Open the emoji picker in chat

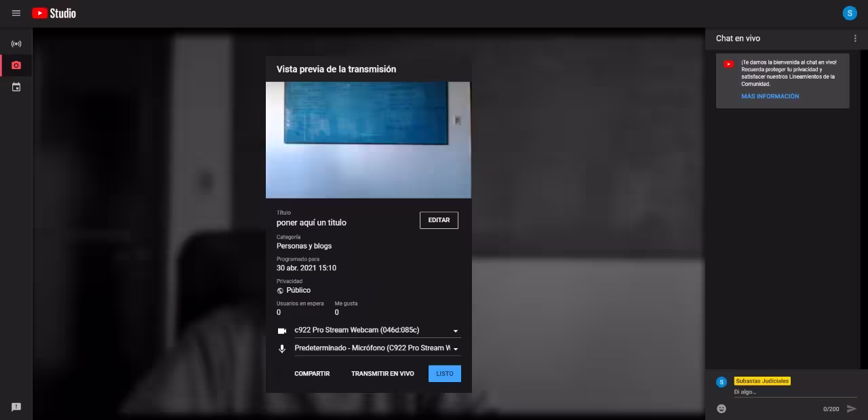pyautogui.click(x=722, y=408)
